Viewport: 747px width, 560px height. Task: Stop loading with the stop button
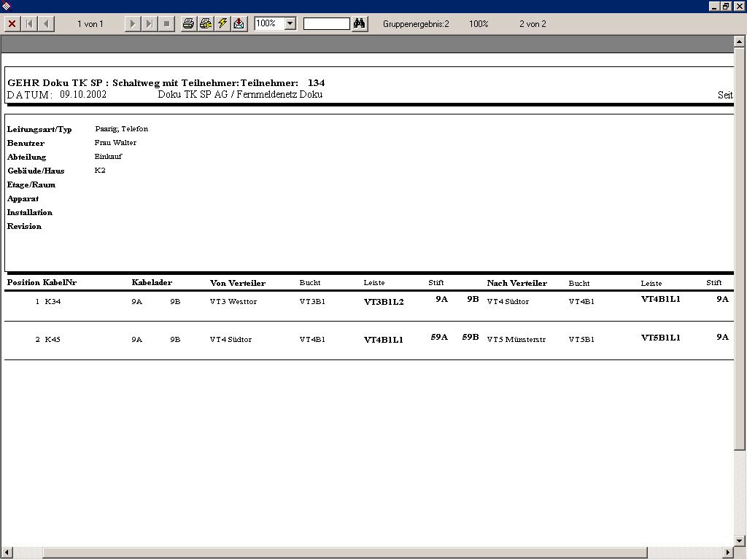[167, 24]
